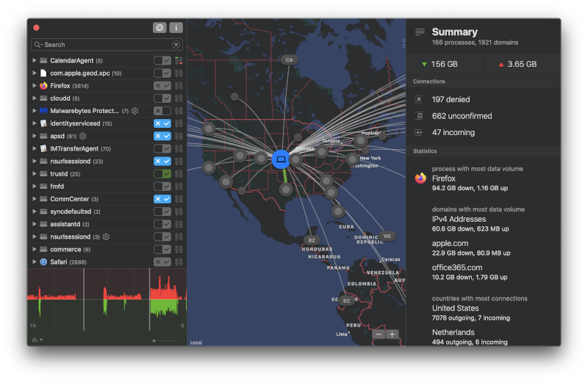Expand the cloudd process row

point(34,98)
